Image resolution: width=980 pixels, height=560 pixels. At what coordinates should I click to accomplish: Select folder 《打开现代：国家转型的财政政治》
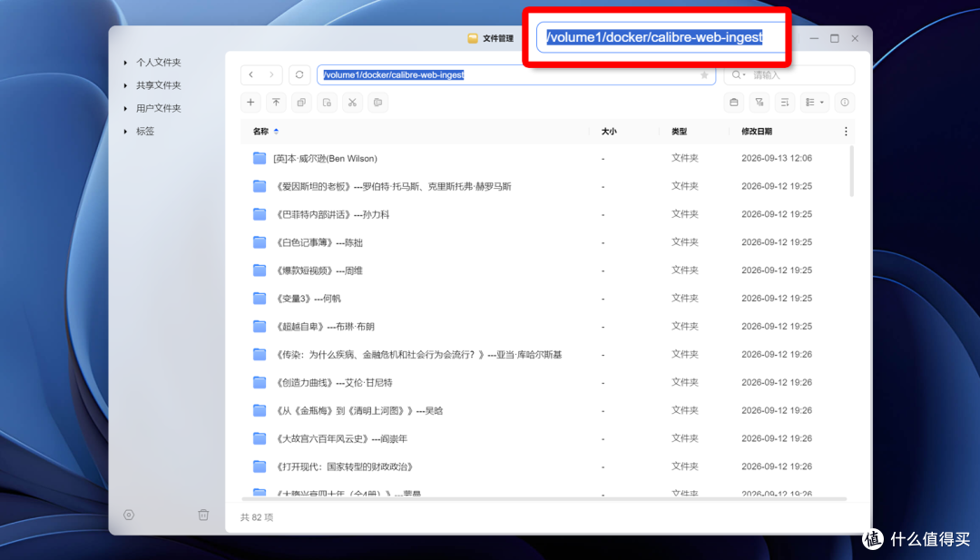344,467
